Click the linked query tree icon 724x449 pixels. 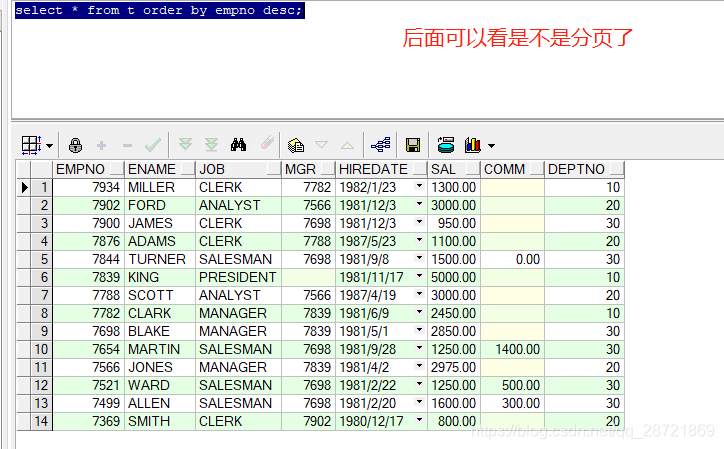pos(381,145)
